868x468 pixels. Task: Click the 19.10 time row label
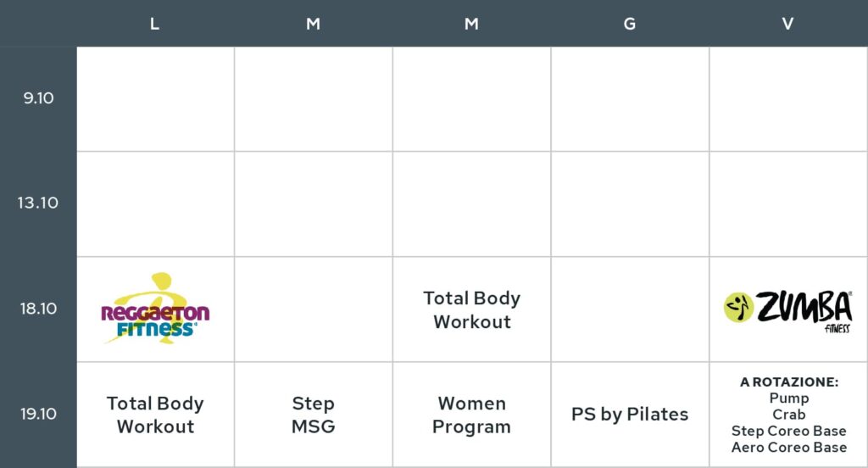pyautogui.click(x=38, y=414)
